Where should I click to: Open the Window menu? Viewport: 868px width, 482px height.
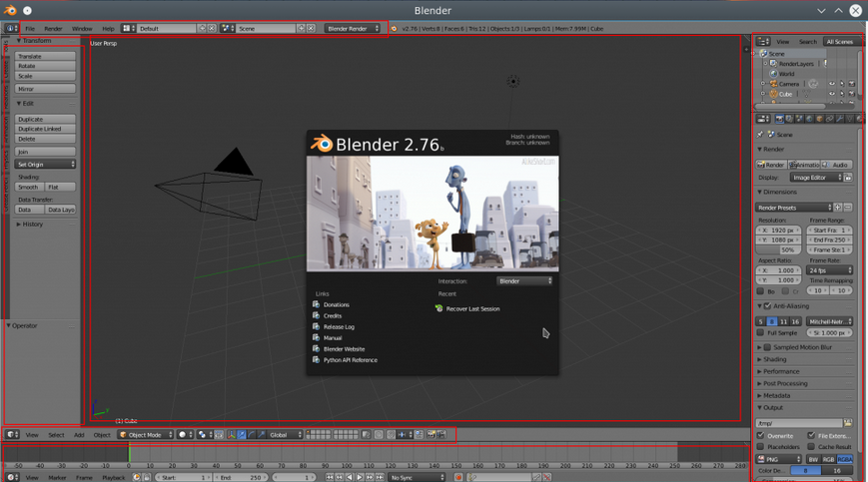pos(82,29)
